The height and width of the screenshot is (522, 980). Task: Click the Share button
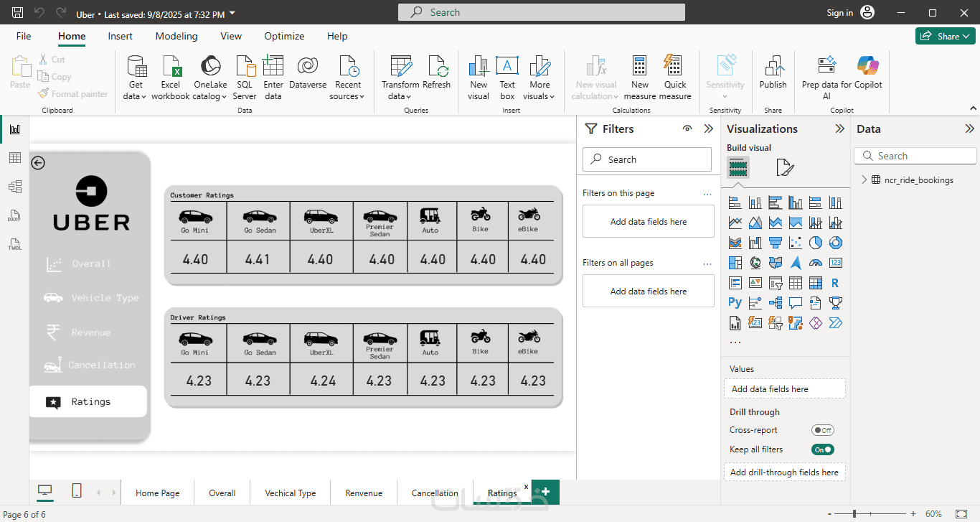click(x=944, y=36)
